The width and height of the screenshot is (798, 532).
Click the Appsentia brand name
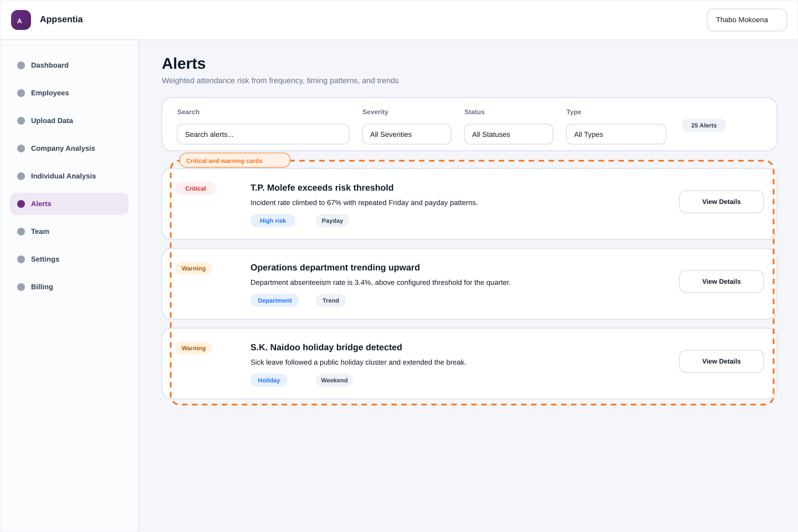(x=61, y=19)
